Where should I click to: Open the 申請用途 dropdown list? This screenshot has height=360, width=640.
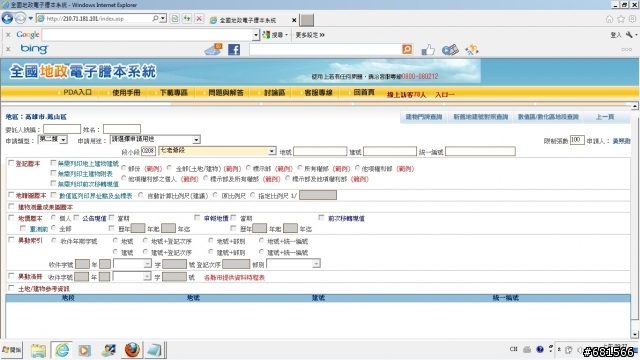pyautogui.click(x=196, y=140)
